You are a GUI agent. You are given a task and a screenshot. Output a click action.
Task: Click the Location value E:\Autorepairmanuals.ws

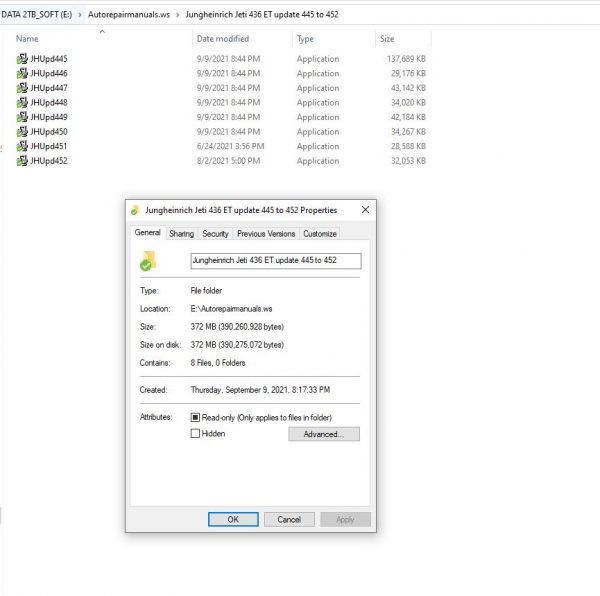pos(232,309)
